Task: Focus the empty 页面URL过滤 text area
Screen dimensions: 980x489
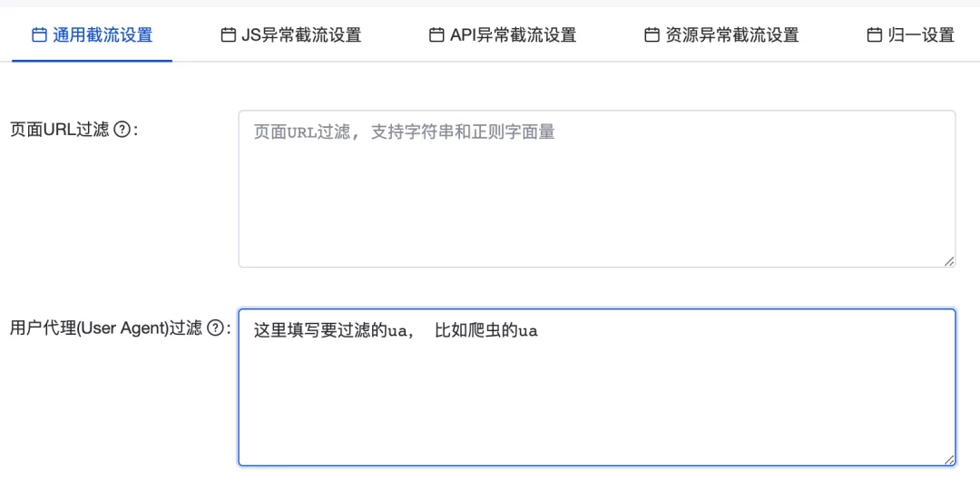Action: coord(597,190)
